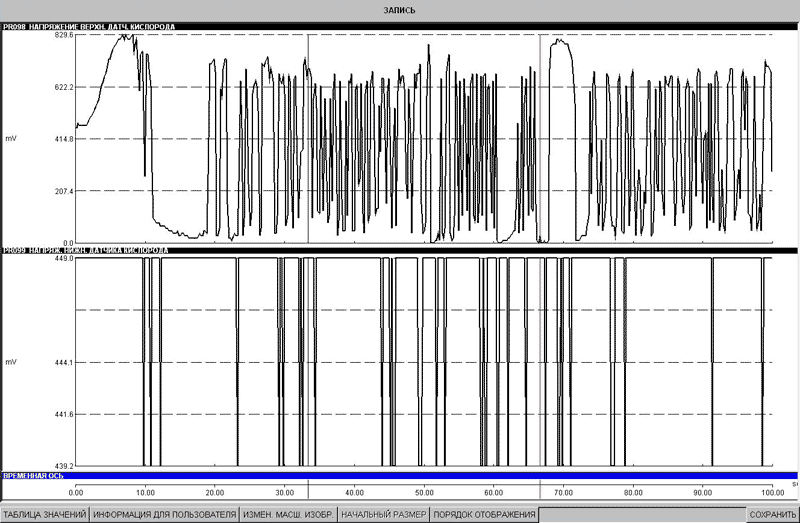Open the ТАБЛИЦА ЗНАЧЕНИЙ values table

click(x=45, y=514)
